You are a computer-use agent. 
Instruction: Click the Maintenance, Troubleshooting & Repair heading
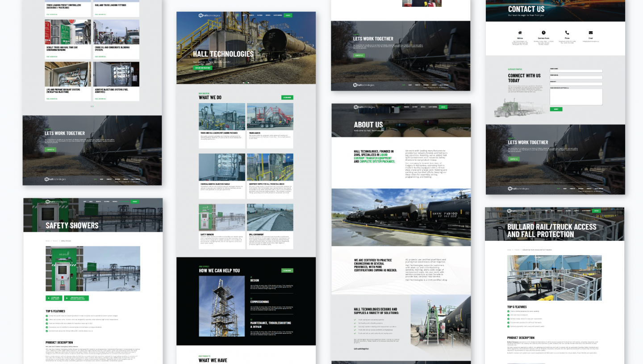point(270,325)
